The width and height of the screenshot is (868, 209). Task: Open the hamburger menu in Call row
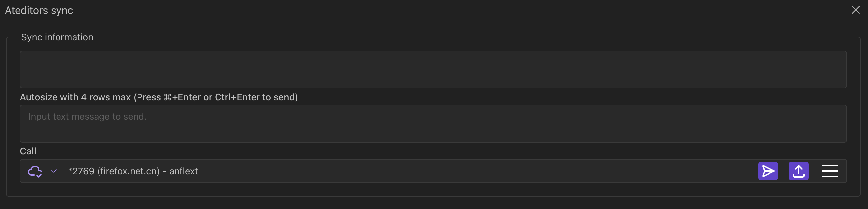pyautogui.click(x=830, y=171)
